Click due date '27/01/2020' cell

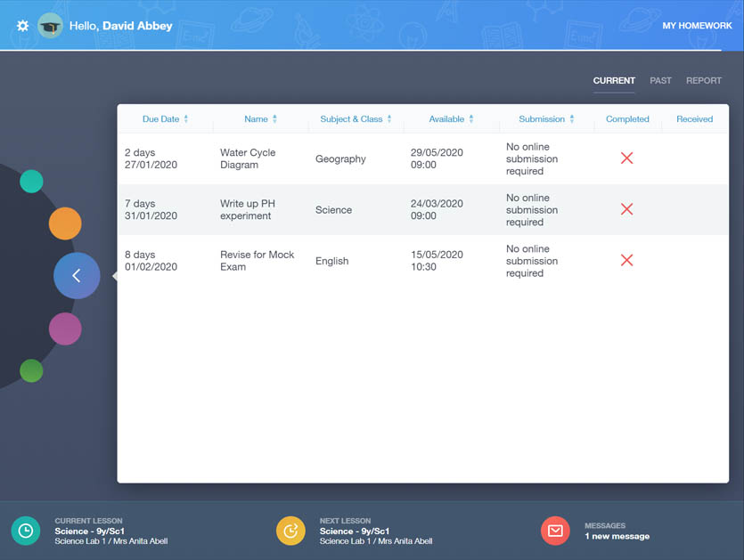point(151,165)
